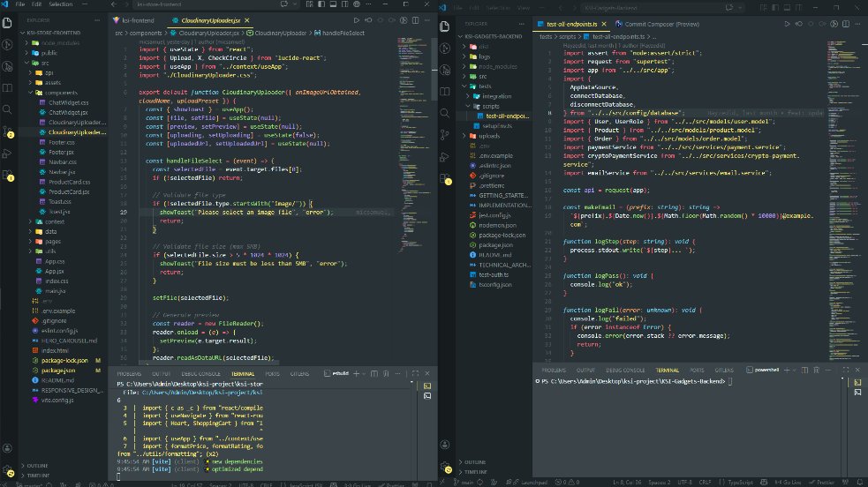Image resolution: width=868 pixels, height=487 pixels.
Task: Run test-all-endpoints.ts with the play icon
Action: click(x=787, y=24)
